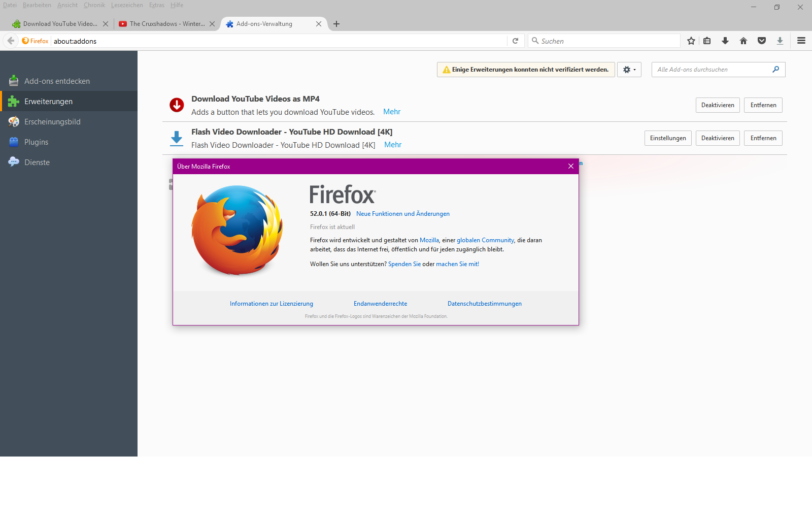The width and height of the screenshot is (812, 520).
Task: Deactivate Download YouTube Videos as MP4 extension
Action: tap(718, 105)
